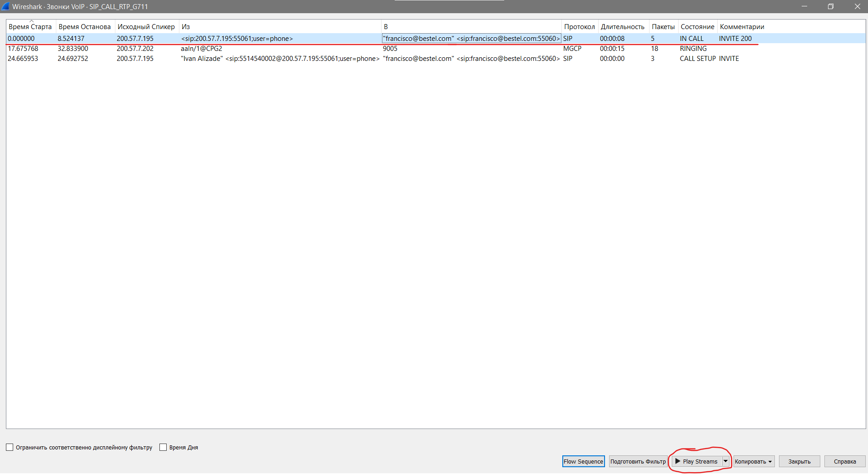Sort by Комментарии column header
The image size is (868, 474).
(742, 27)
